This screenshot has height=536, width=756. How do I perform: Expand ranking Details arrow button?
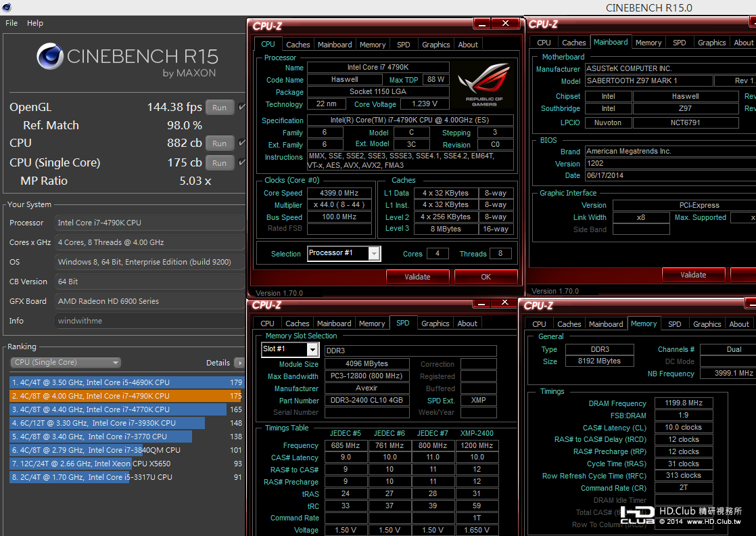239,363
